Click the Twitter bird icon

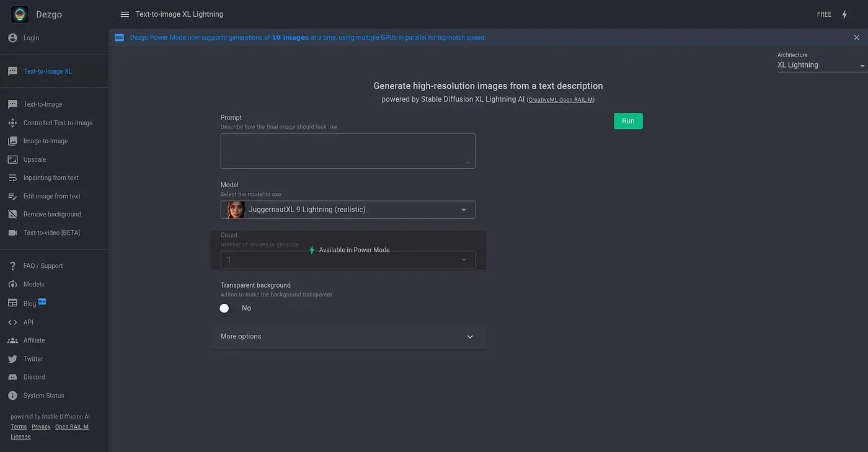point(12,359)
